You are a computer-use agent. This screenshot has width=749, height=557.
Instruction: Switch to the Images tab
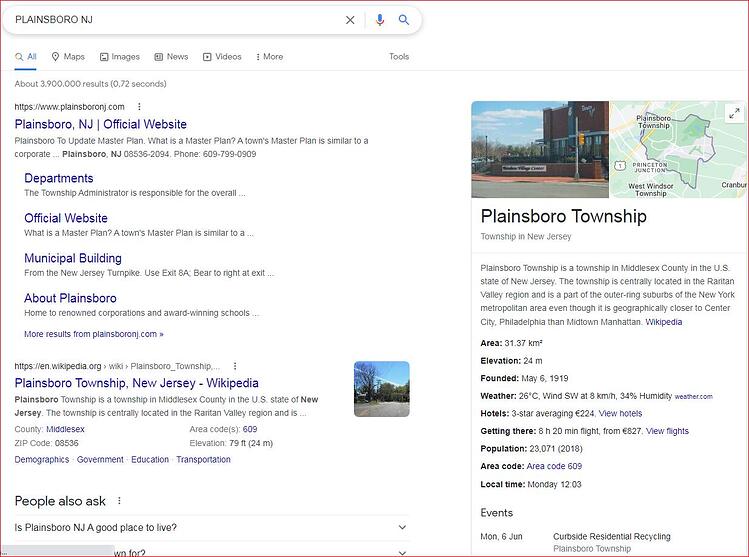tap(119, 56)
